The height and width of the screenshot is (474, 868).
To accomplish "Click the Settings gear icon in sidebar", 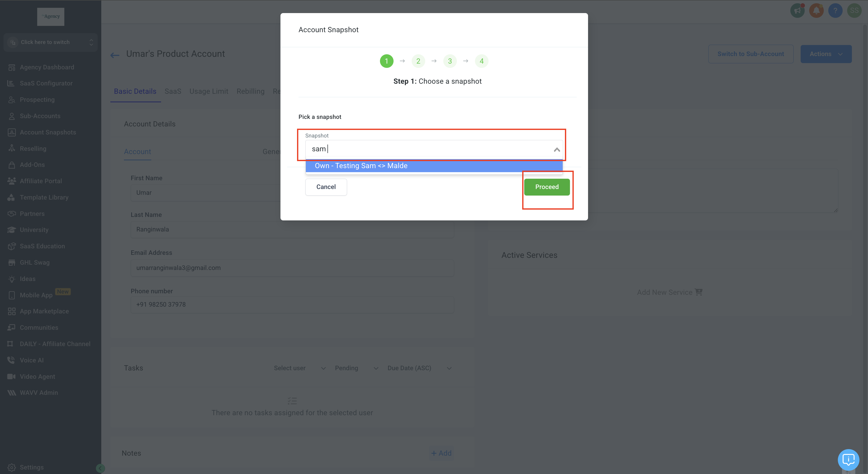I will [x=12, y=467].
